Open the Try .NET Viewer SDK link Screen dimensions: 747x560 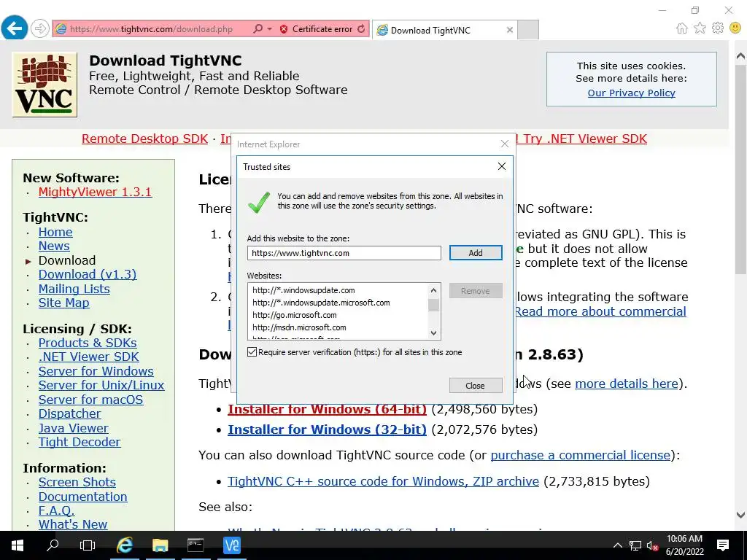(x=585, y=139)
